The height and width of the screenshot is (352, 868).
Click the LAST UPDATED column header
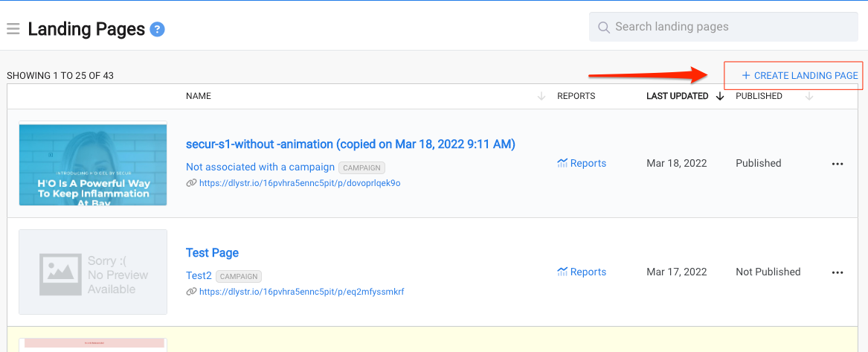[x=678, y=96]
